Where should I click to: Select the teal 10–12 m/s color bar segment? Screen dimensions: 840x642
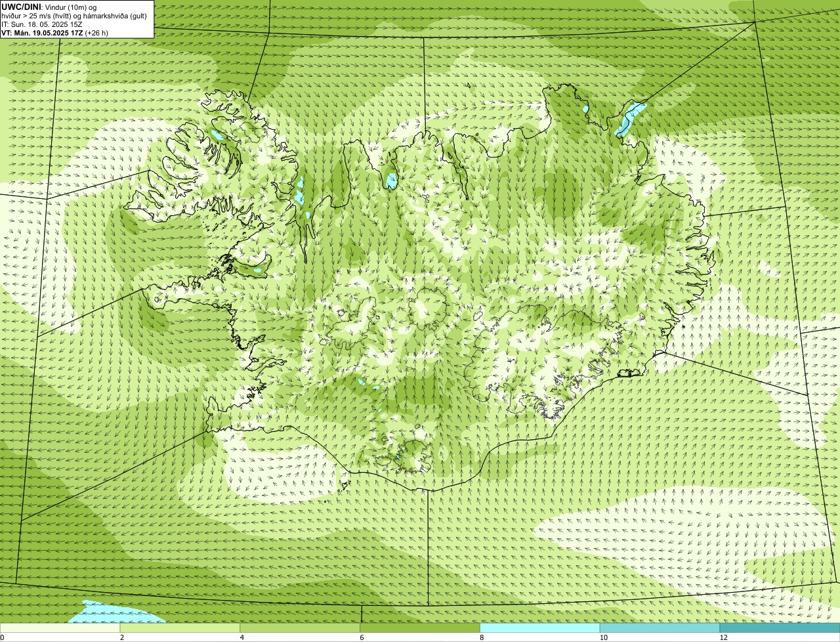point(660,628)
